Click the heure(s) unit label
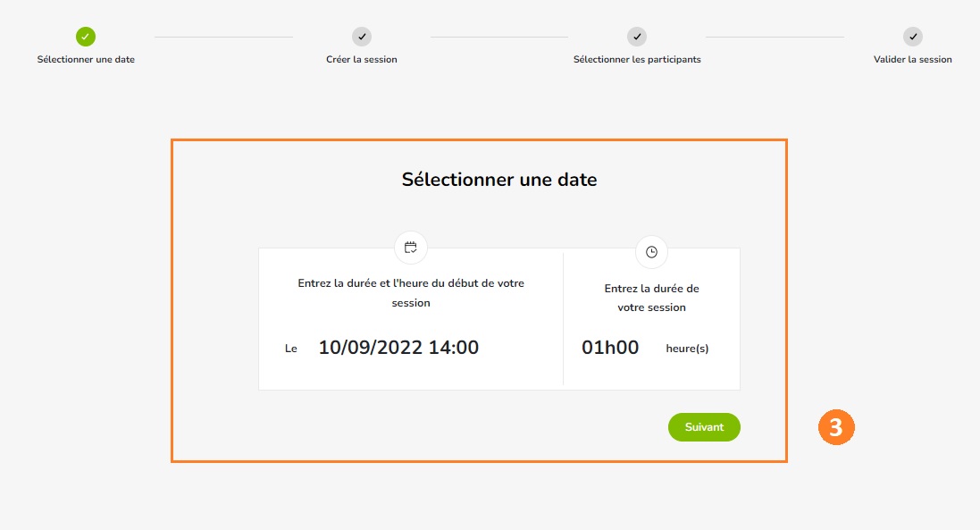The image size is (980, 530). (687, 349)
